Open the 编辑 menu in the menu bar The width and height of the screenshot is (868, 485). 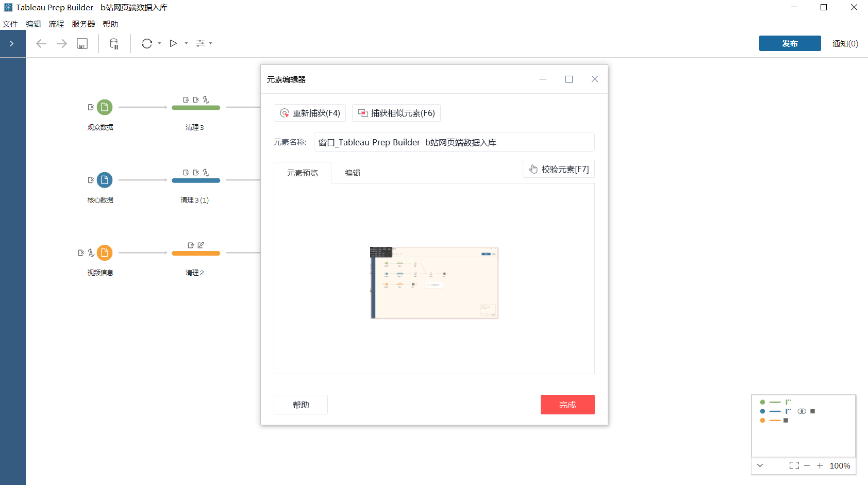[34, 24]
